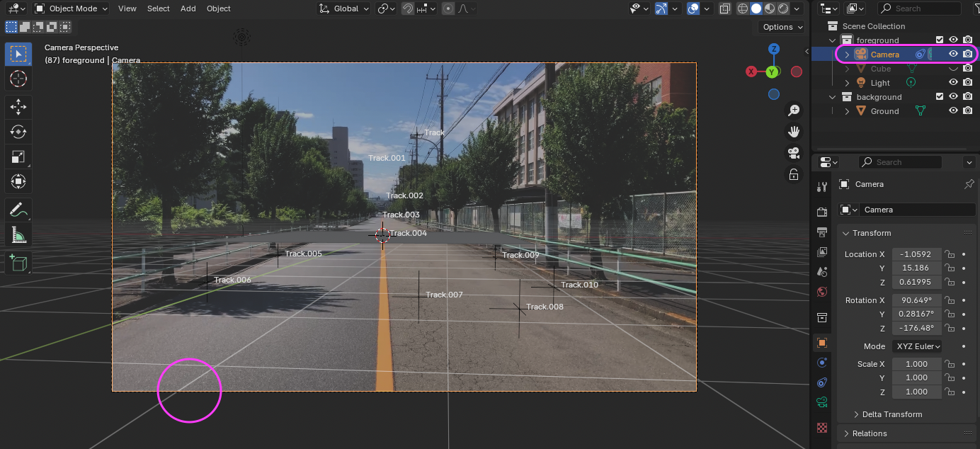Select the Light object in the outliner
Screen dimensions: 980x449
tap(880, 83)
